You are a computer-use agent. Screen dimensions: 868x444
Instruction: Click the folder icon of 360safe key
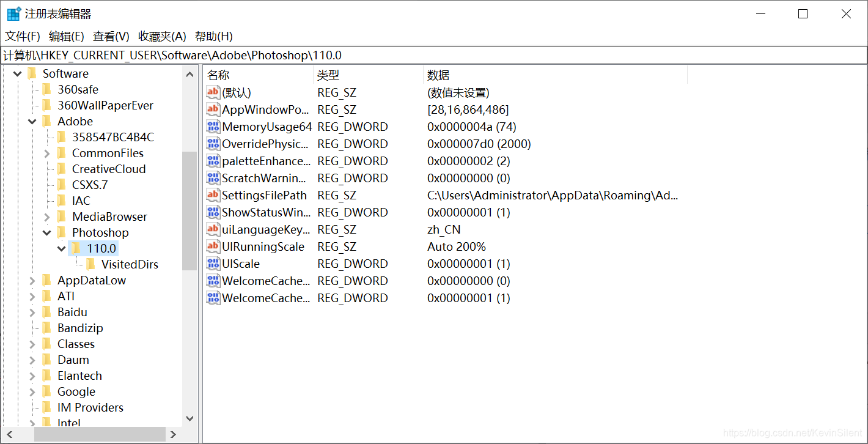click(46, 89)
